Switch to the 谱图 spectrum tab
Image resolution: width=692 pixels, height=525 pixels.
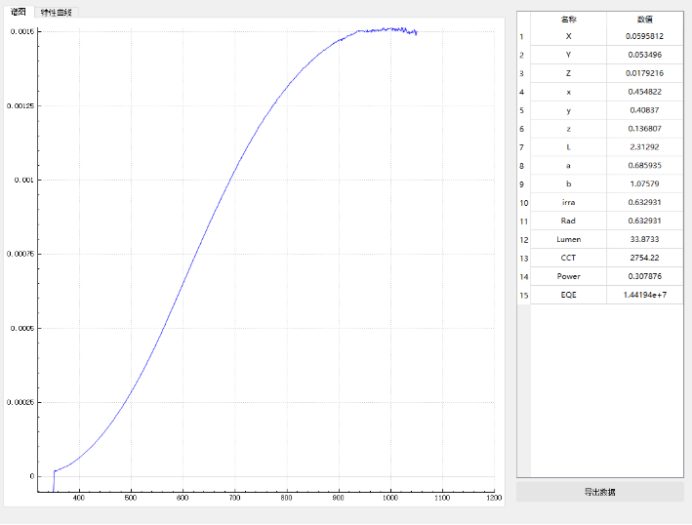coord(18,12)
